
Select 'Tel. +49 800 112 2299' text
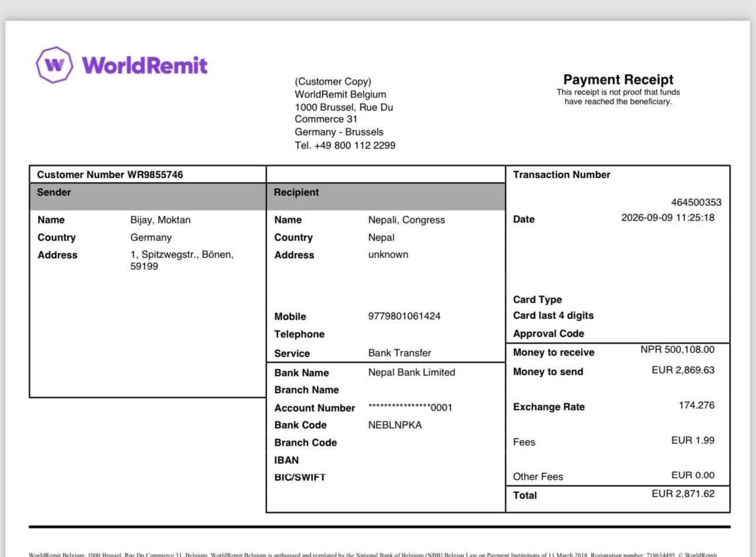[x=345, y=145]
